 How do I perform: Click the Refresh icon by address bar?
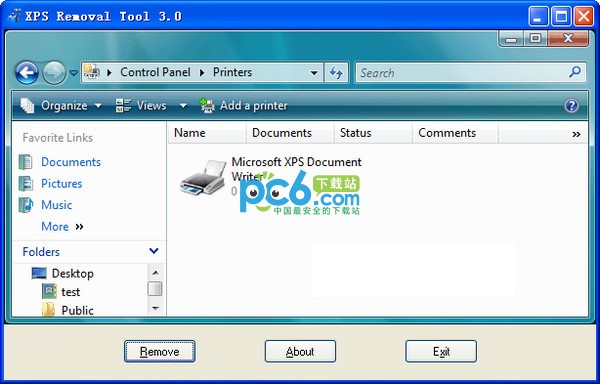pyautogui.click(x=336, y=73)
